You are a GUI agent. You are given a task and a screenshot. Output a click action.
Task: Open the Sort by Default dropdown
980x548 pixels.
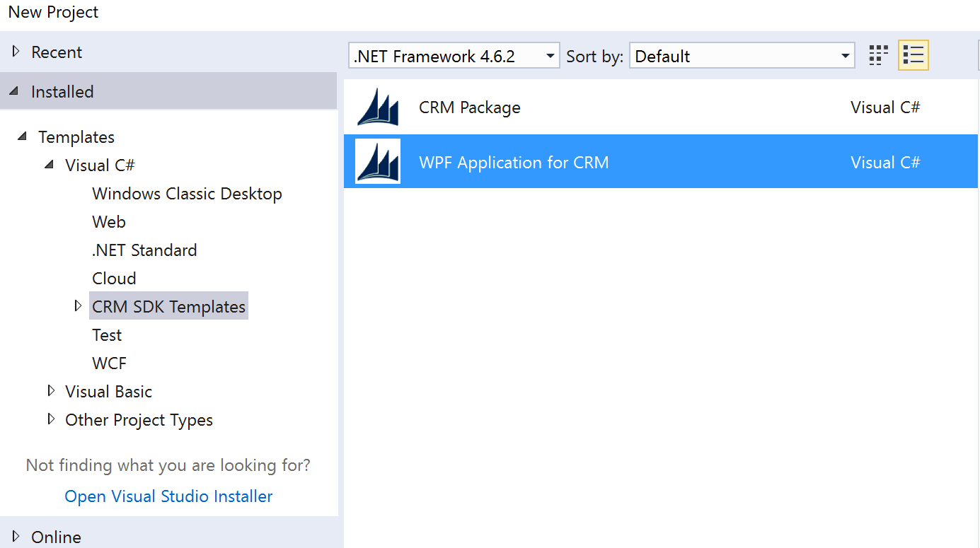pyautogui.click(x=742, y=56)
